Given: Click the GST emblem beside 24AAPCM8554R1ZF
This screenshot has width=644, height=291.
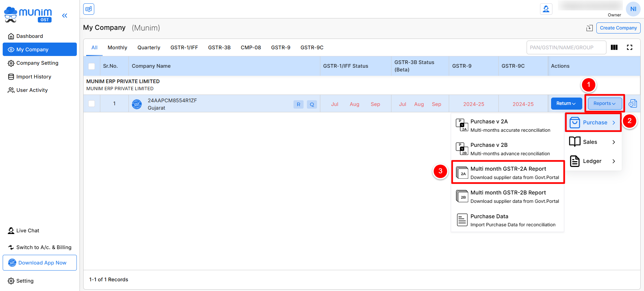Looking at the screenshot, I should [137, 104].
